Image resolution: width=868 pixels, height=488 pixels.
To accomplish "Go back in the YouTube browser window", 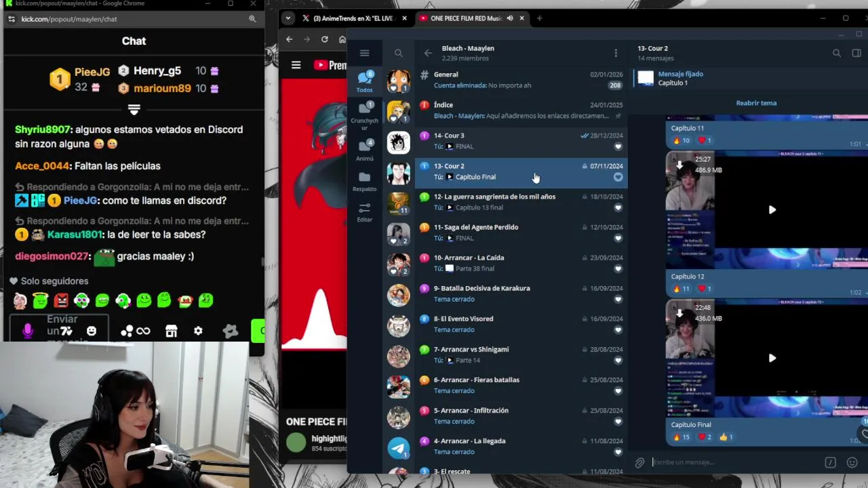I will click(x=290, y=39).
